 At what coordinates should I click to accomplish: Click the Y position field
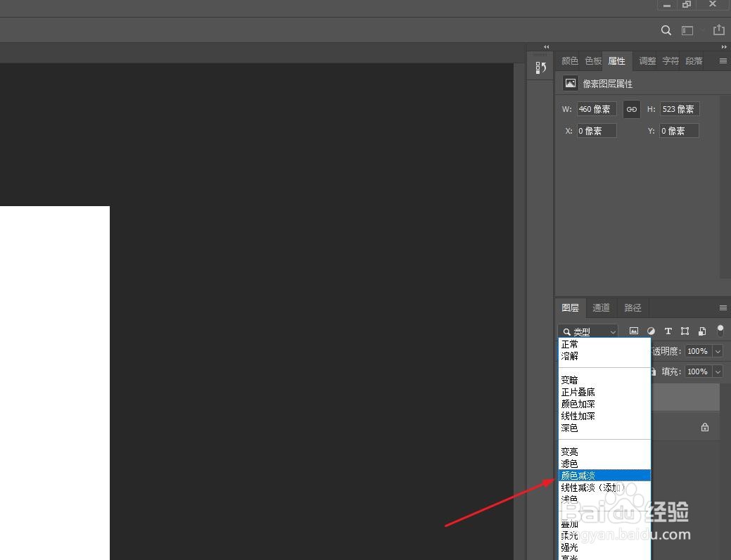pyautogui.click(x=679, y=131)
